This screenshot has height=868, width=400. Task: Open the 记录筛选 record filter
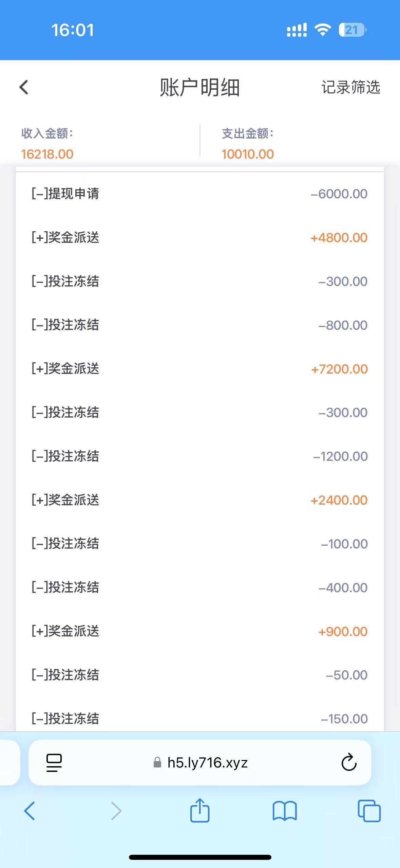tap(350, 87)
